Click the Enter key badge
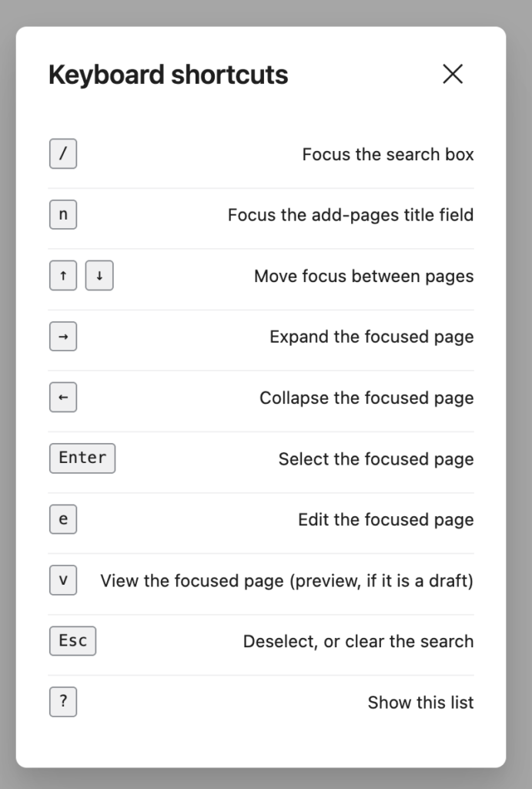532x789 pixels. (82, 458)
